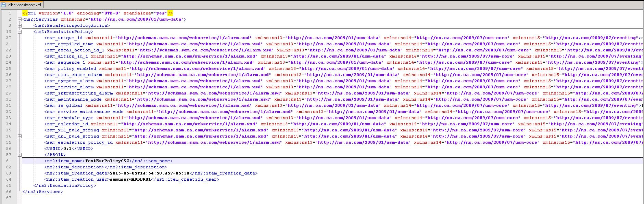Click line number 61 in the margin
This screenshot has height=204, width=644.
pos(9,161)
